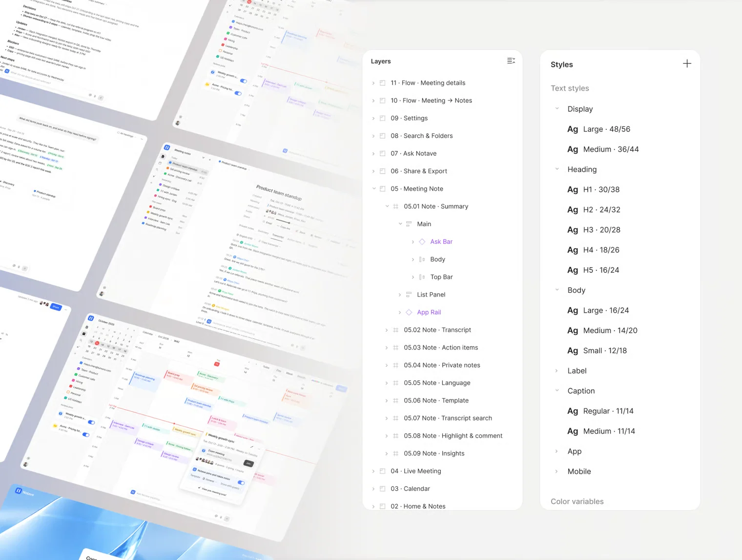
Task: Click the App Rail component diamond icon
Action: pyautogui.click(x=409, y=312)
